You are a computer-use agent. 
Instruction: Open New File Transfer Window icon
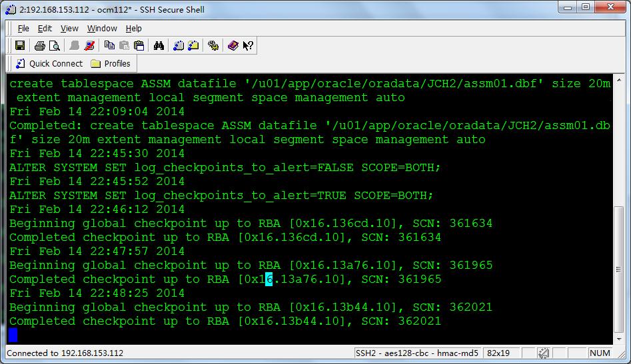(193, 45)
